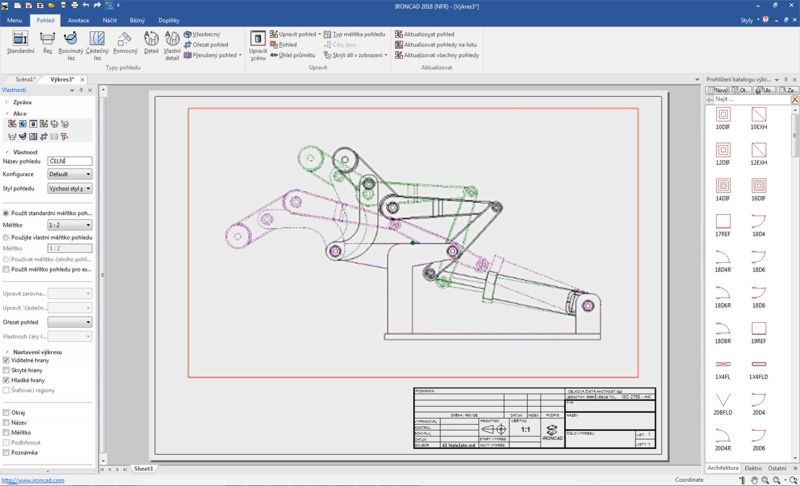Select Použít standardní měřítko radio button
The height and width of the screenshot is (486, 800).
tap(6, 213)
